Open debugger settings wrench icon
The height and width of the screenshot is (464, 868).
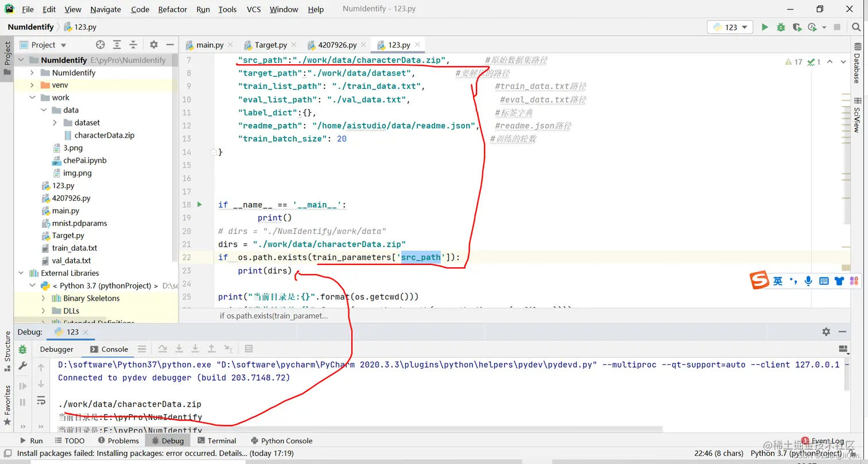(x=23, y=365)
